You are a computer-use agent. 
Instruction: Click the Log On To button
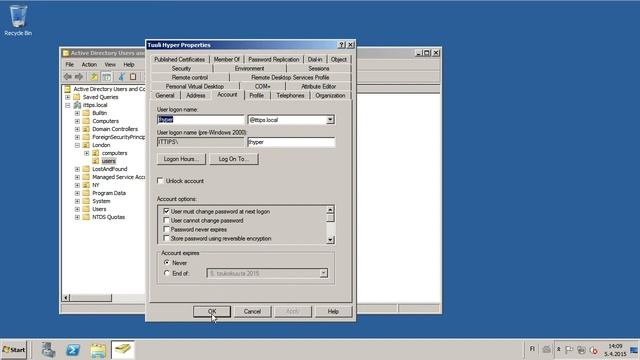pos(234,159)
